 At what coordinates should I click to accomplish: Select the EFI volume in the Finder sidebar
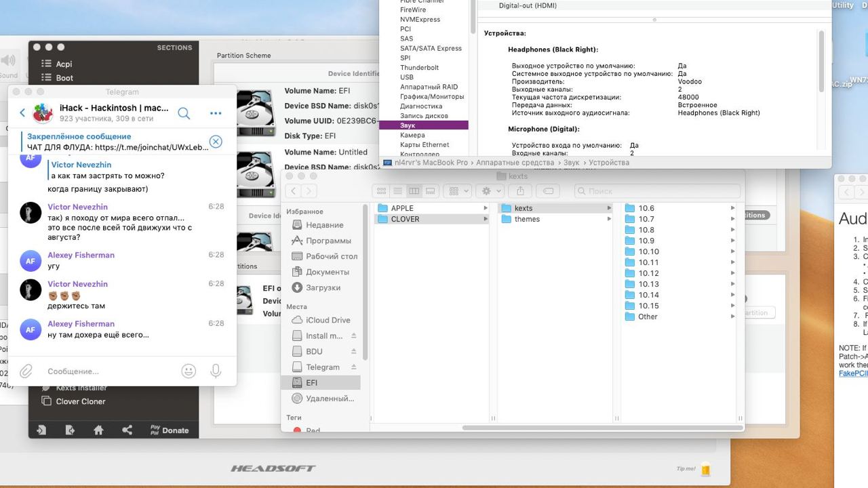(321, 383)
